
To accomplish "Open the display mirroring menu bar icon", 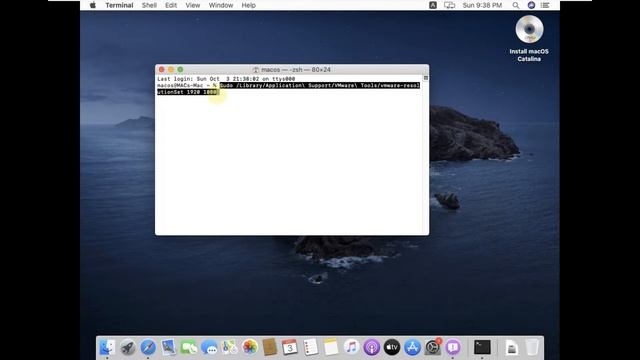I will pyautogui.click(x=449, y=5).
